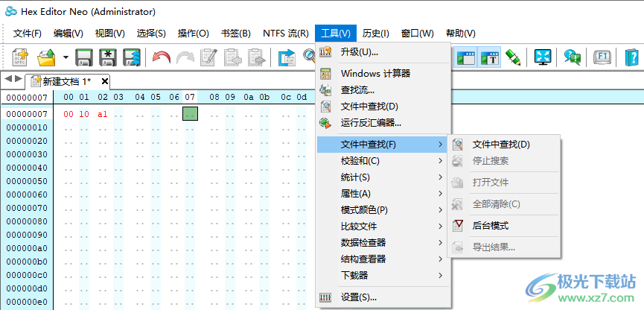Click the single floppy disk save icon

pyautogui.click(x=84, y=57)
